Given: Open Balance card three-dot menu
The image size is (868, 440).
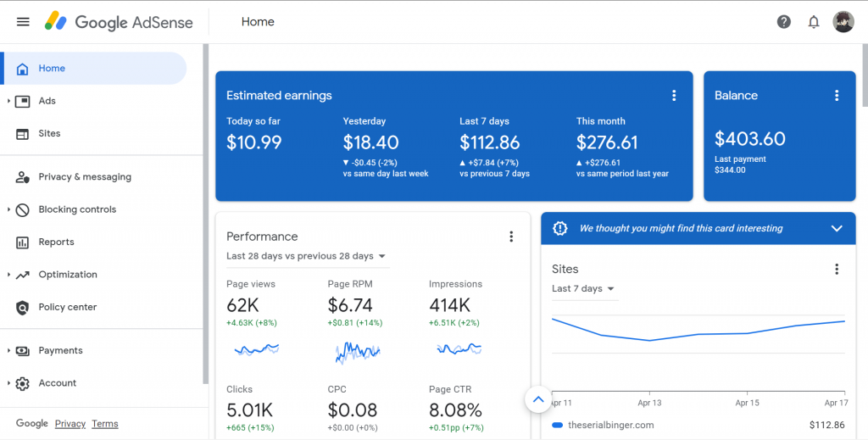Looking at the screenshot, I should [x=837, y=96].
